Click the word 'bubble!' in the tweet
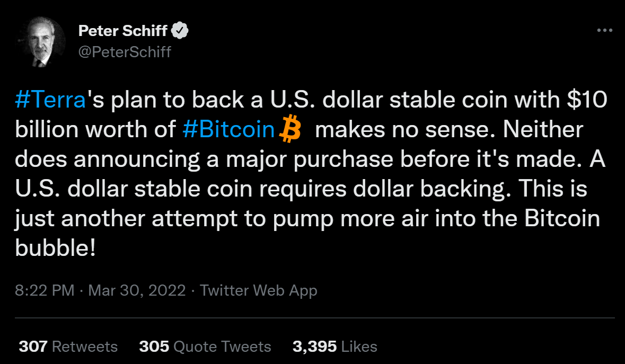The image size is (625, 364). (56, 248)
